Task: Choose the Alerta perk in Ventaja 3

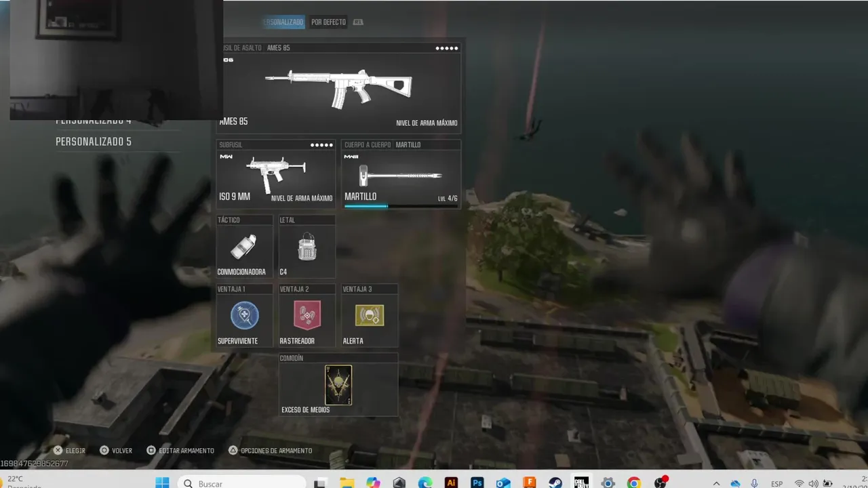Action: click(369, 316)
